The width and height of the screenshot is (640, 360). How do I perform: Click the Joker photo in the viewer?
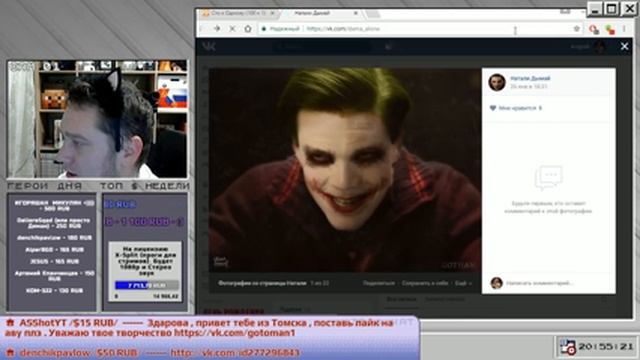click(x=345, y=170)
